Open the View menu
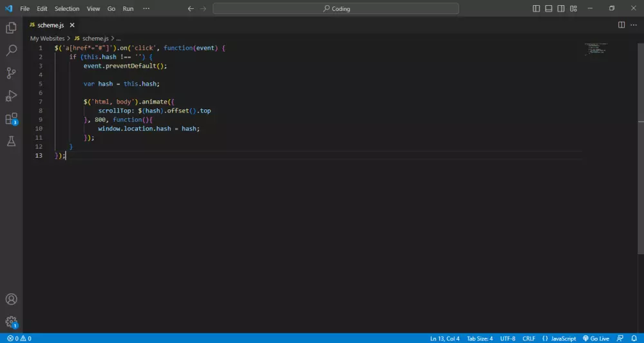This screenshot has width=644, height=343. point(93,8)
